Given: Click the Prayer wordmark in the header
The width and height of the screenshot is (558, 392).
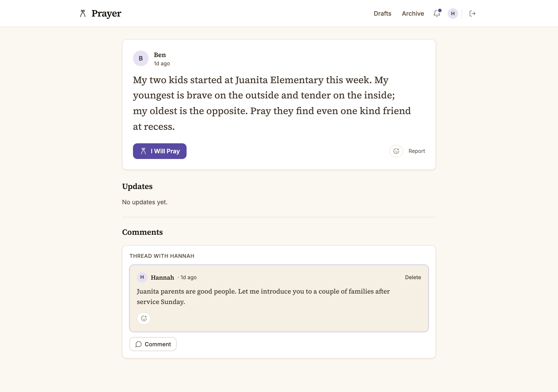Looking at the screenshot, I should (x=106, y=13).
